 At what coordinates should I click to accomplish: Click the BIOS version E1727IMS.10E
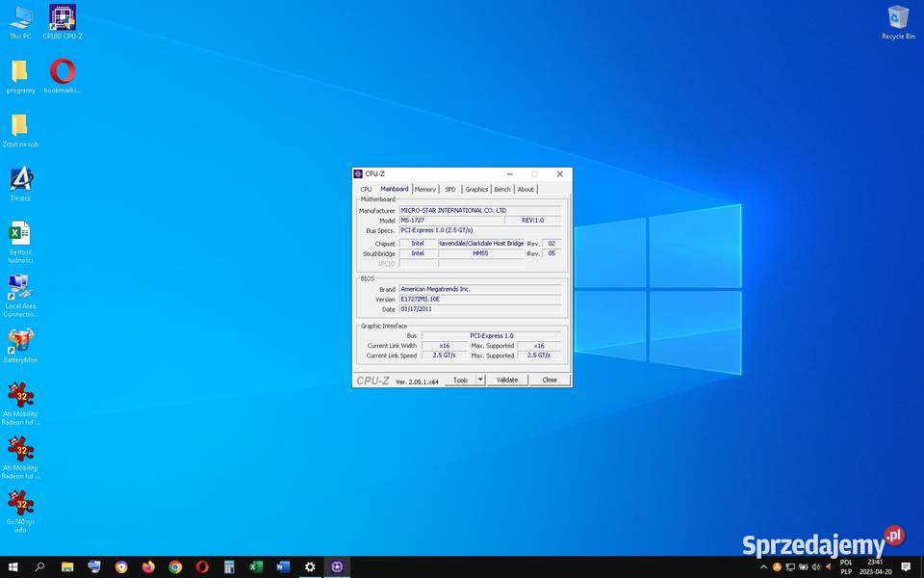[480, 299]
